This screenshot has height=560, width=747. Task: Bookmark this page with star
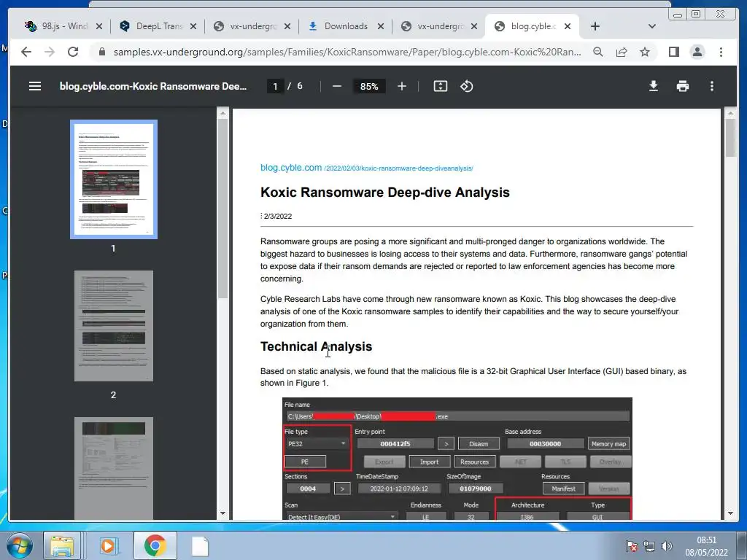tap(645, 52)
